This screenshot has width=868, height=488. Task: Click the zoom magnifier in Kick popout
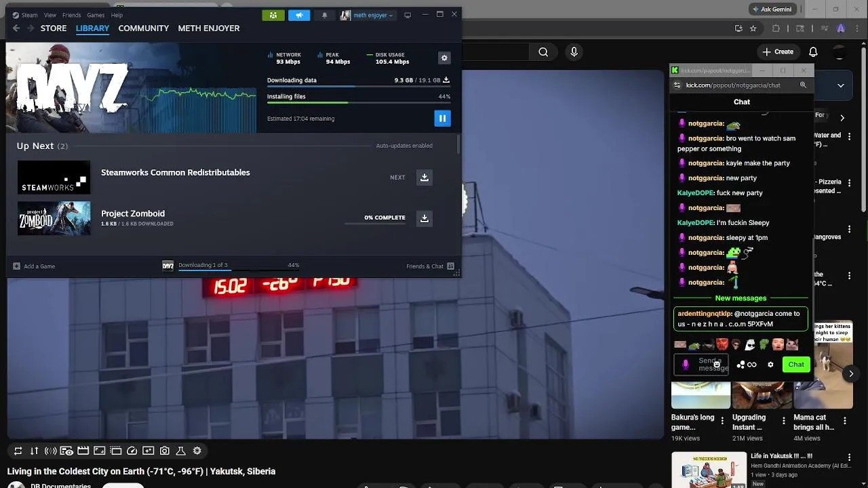coord(803,85)
